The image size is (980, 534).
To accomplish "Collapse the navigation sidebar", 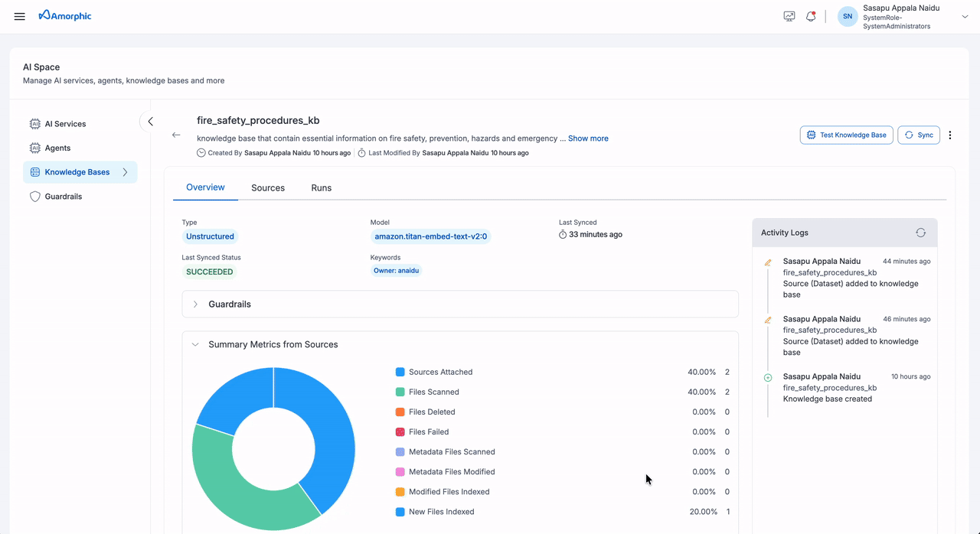I will [x=150, y=121].
